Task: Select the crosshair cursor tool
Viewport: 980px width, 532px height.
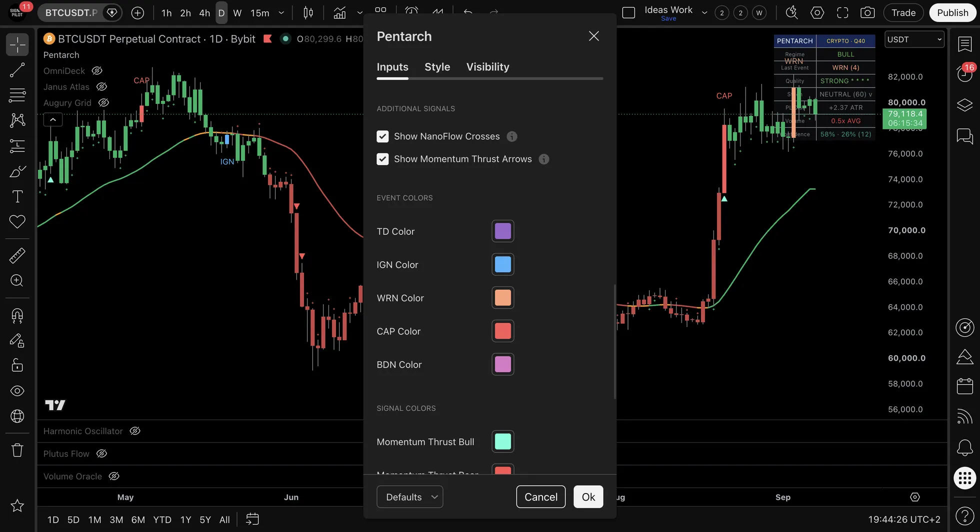Action: click(17, 44)
